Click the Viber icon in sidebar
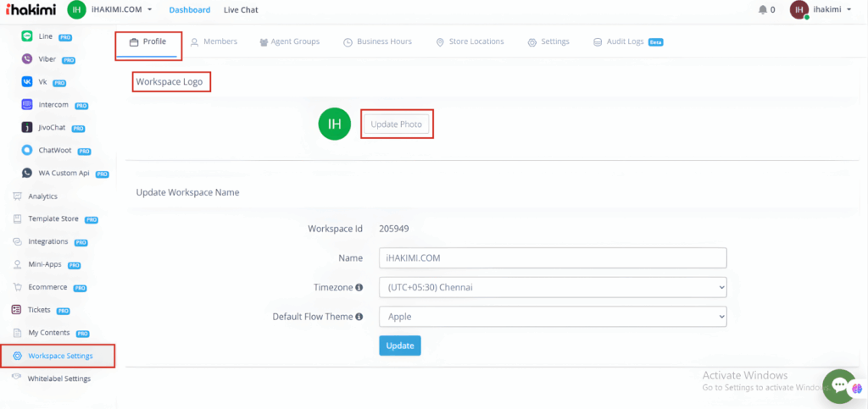 coord(27,60)
